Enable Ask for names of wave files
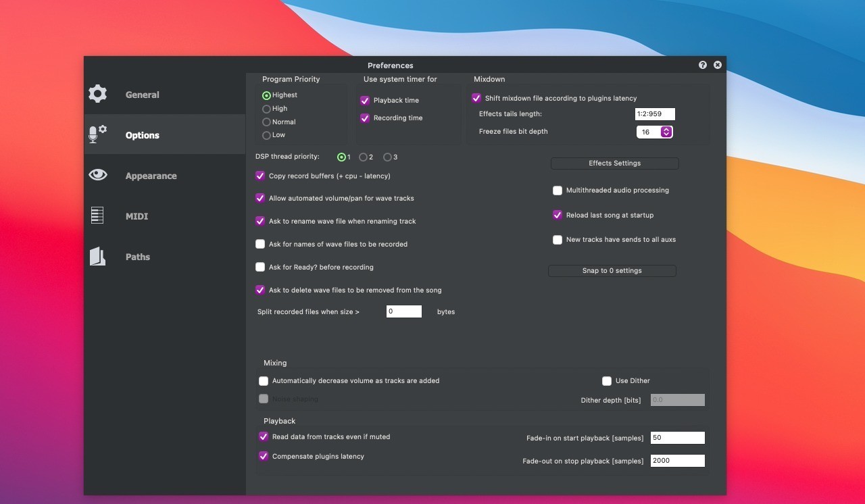Image resolution: width=865 pixels, height=504 pixels. [260, 244]
